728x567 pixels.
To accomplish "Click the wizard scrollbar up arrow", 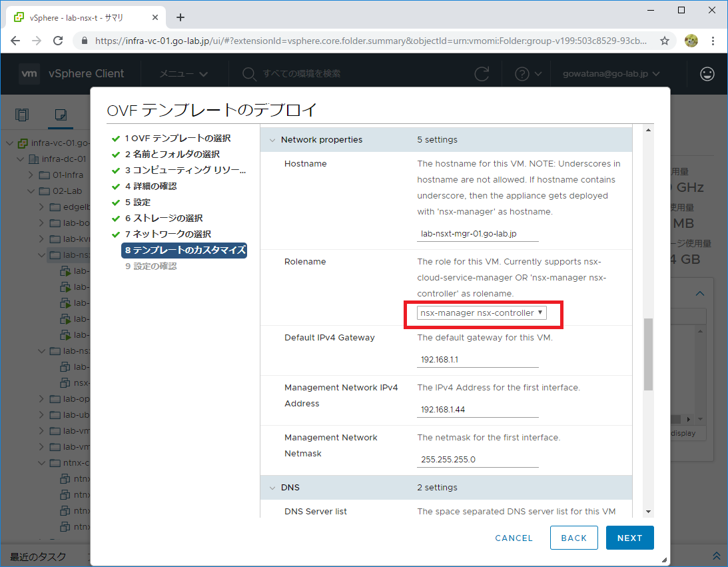I will tap(648, 130).
